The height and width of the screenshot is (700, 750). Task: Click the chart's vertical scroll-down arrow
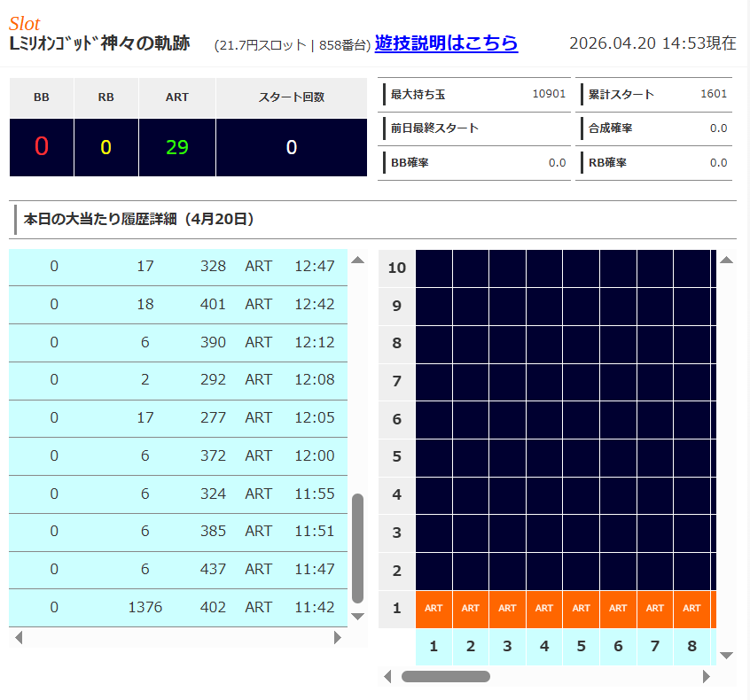click(x=726, y=655)
